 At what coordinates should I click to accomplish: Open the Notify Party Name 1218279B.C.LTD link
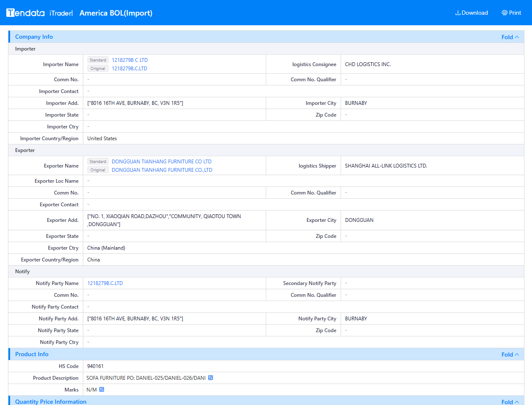(x=105, y=283)
